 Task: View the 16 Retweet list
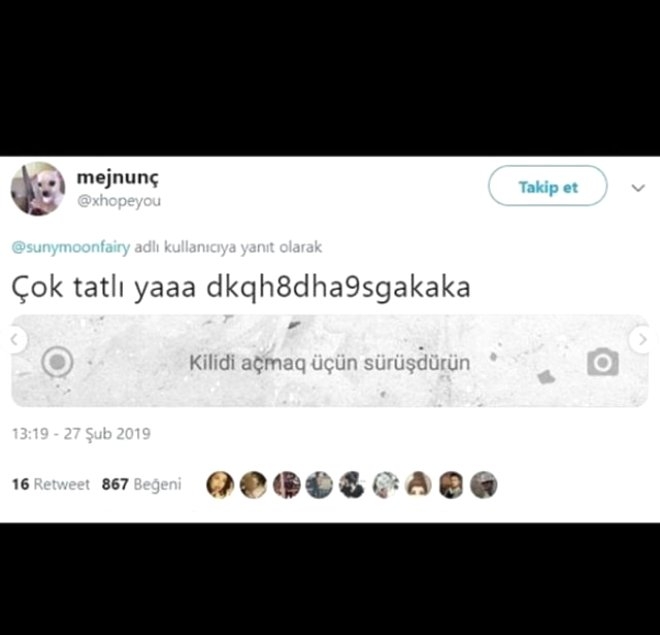point(51,484)
